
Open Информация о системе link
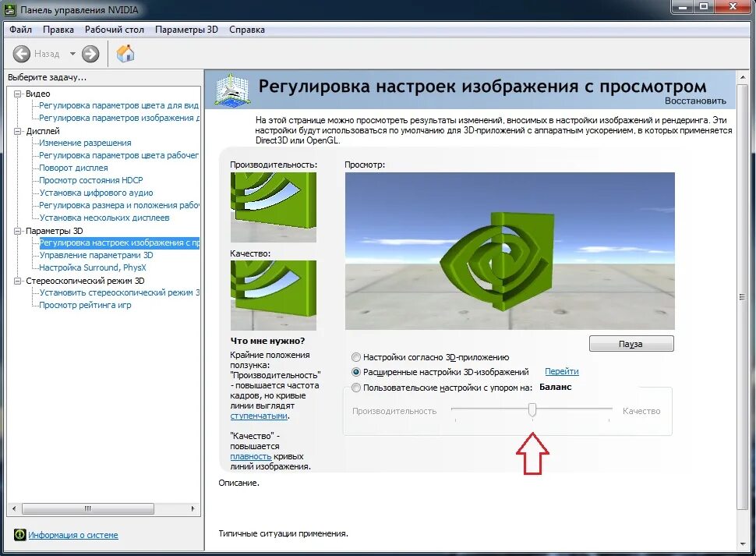[x=72, y=535]
